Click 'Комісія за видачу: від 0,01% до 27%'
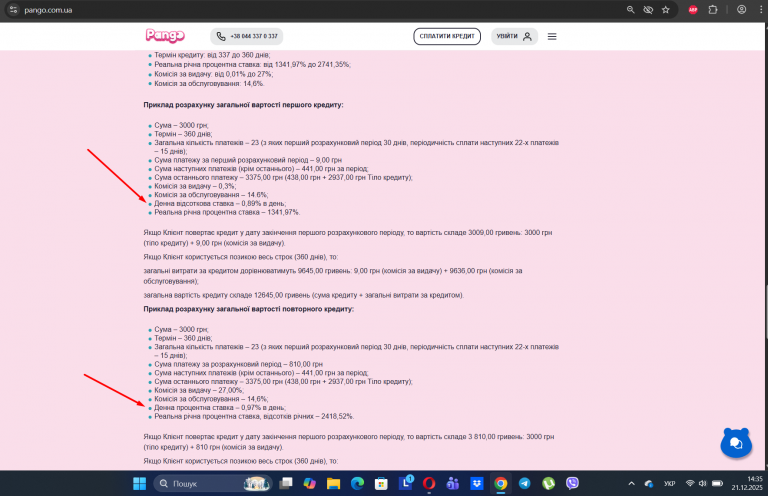 point(214,74)
